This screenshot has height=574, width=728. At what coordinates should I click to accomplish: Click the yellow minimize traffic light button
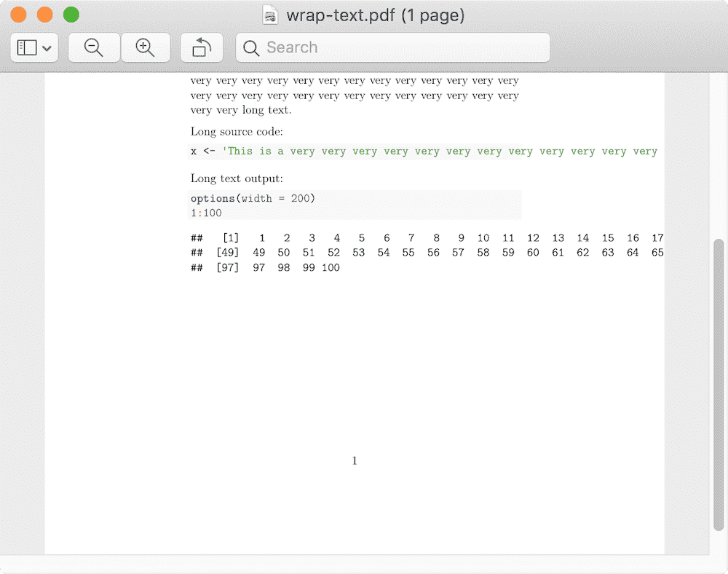44,14
